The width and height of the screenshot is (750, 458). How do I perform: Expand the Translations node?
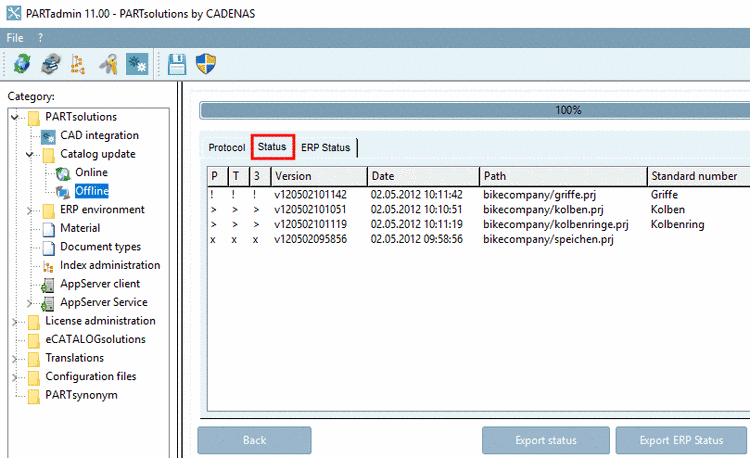[15, 359]
